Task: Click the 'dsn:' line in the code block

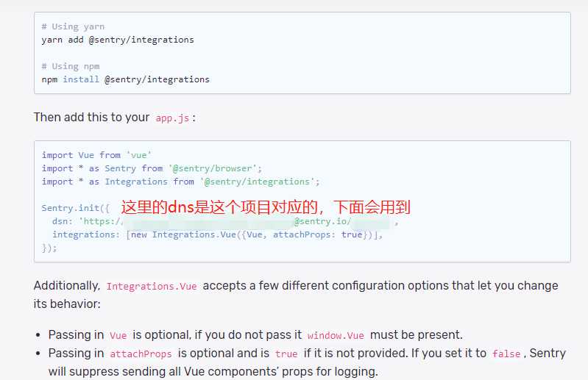Action: (225, 222)
